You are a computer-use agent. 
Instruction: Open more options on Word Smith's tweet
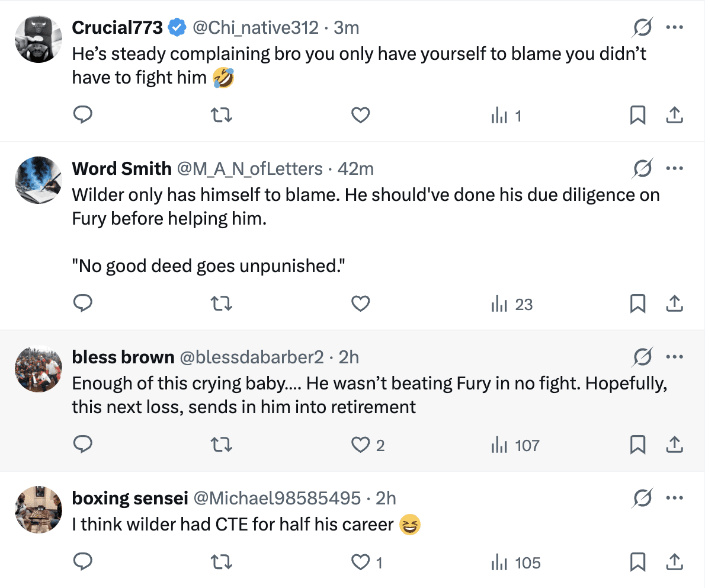(x=674, y=168)
